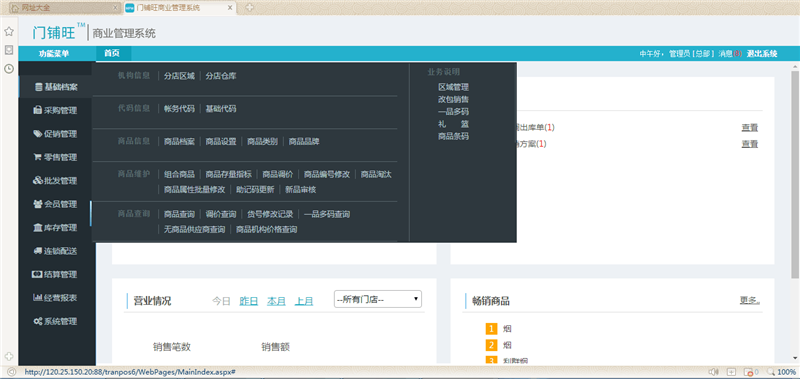Click the 连锁配送 truck icon in sidebar

38,251
